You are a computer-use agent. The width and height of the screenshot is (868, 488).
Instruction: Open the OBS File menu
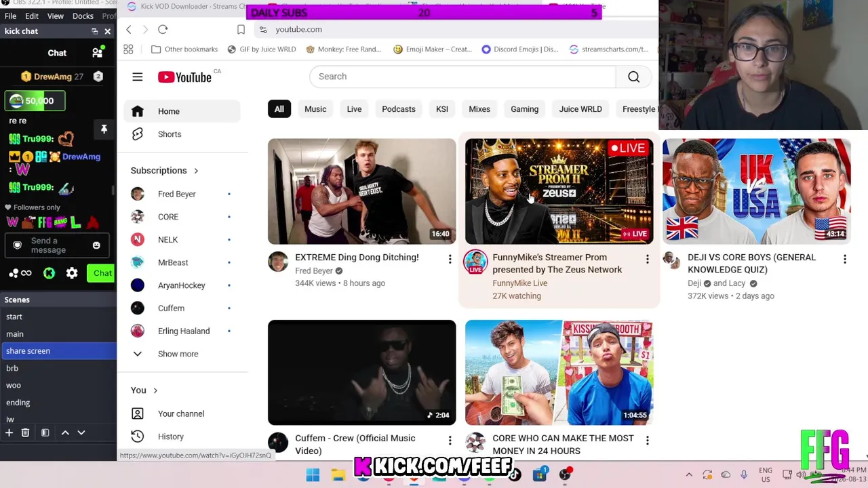pyautogui.click(x=10, y=16)
